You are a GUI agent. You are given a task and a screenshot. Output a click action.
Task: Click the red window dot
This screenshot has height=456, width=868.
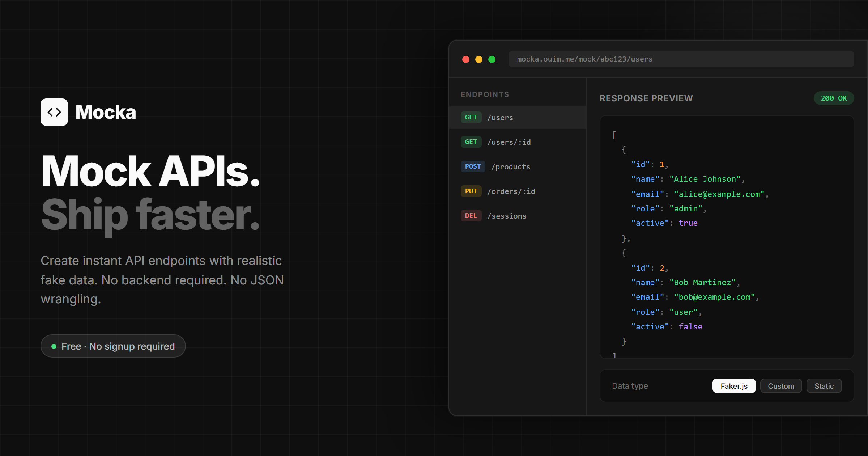pos(466,59)
